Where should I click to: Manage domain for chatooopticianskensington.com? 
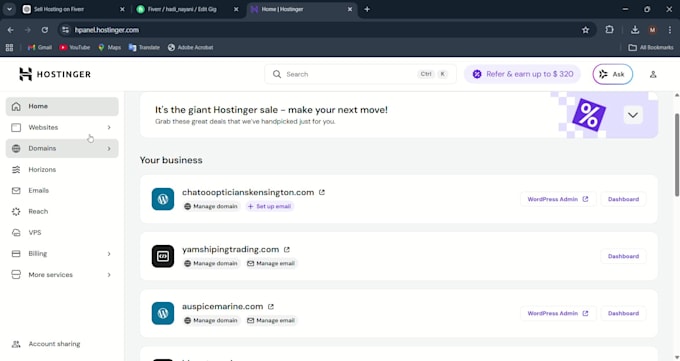click(211, 207)
